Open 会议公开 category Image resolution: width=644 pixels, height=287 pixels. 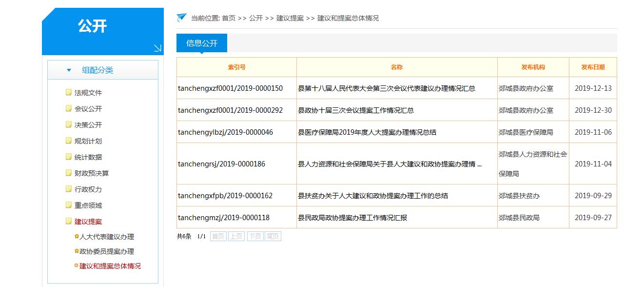click(88, 109)
